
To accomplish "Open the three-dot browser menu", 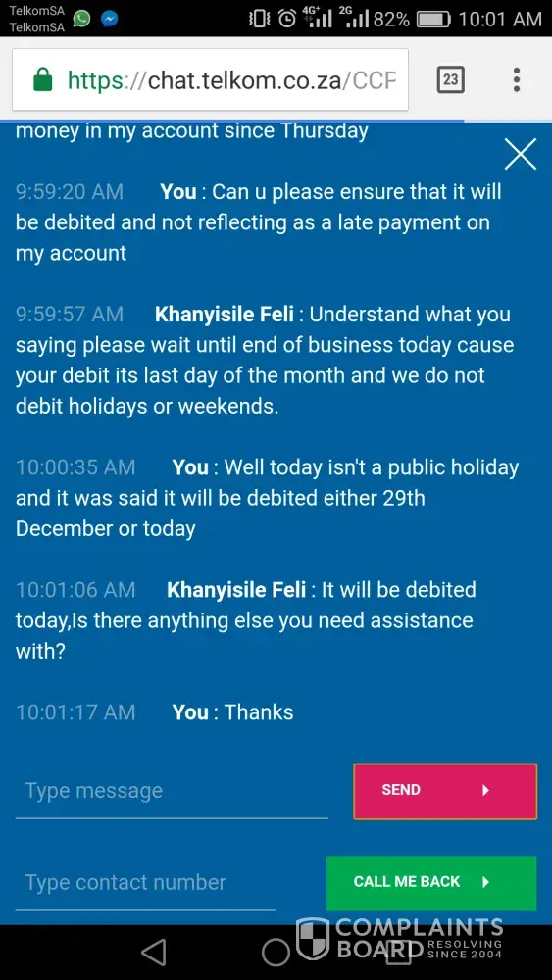I will pyautogui.click(x=517, y=79).
